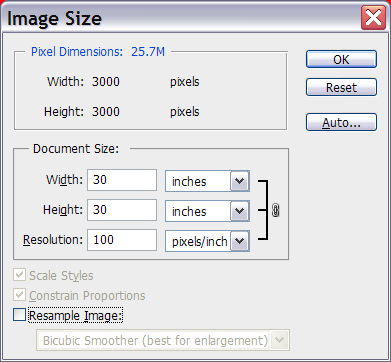391x362 pixels.
Task: Click the Resample Image label text
Action: (x=76, y=316)
